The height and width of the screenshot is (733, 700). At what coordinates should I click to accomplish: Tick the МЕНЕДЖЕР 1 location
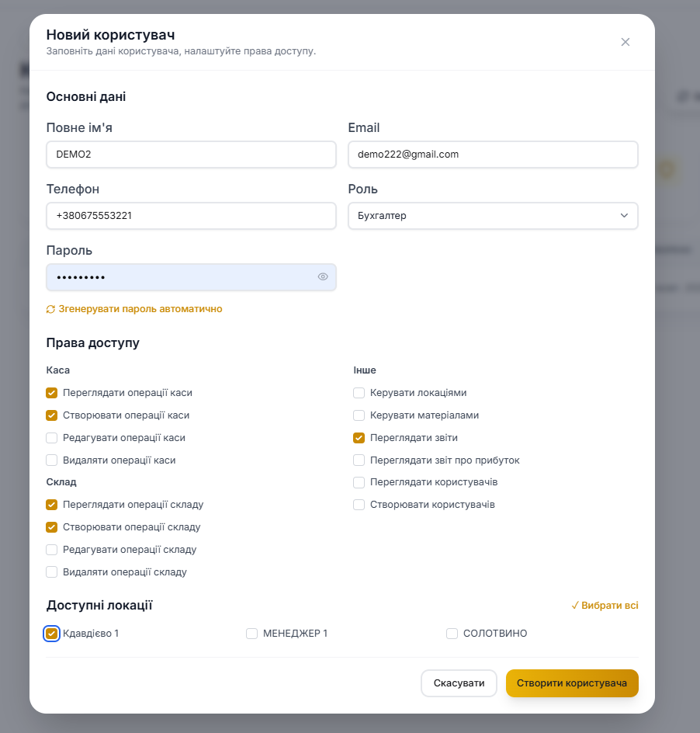tap(251, 634)
